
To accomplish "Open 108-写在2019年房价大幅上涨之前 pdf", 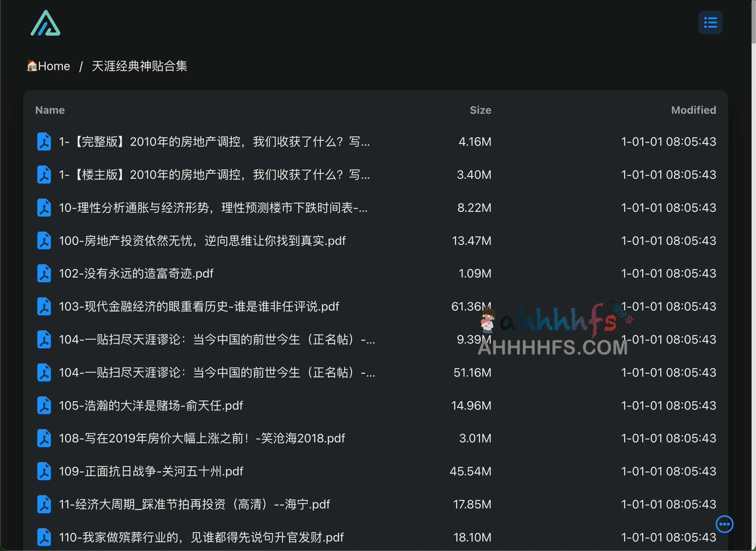I will pos(202,438).
